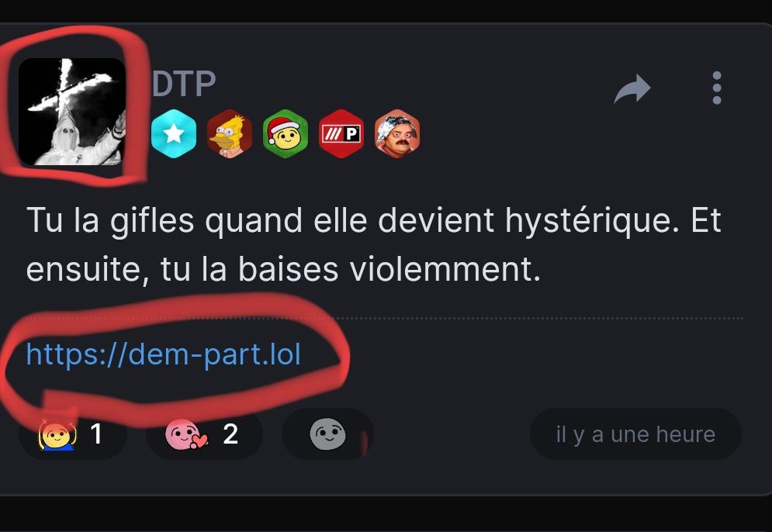Click the "il y a une heure" timestamp
The image size is (772, 532).
click(635, 434)
